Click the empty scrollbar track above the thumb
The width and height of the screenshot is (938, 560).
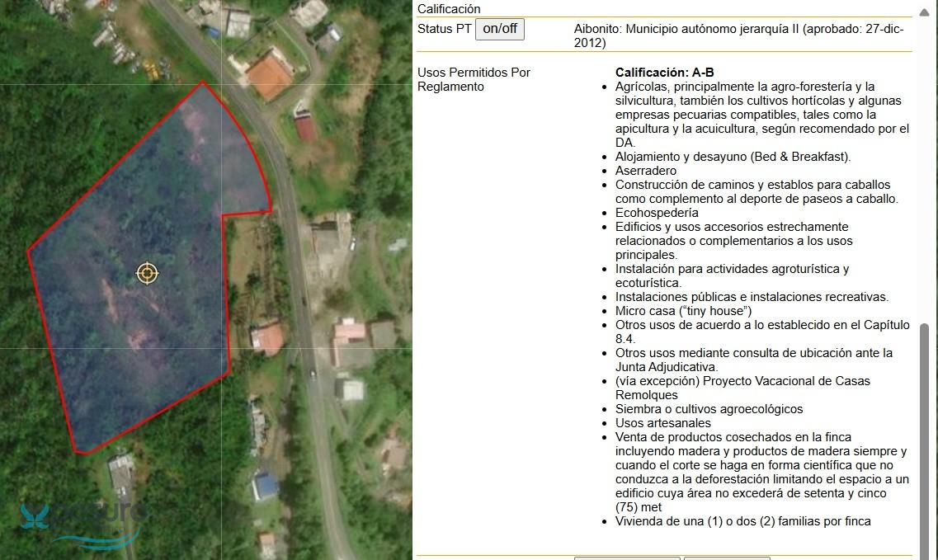point(925,165)
